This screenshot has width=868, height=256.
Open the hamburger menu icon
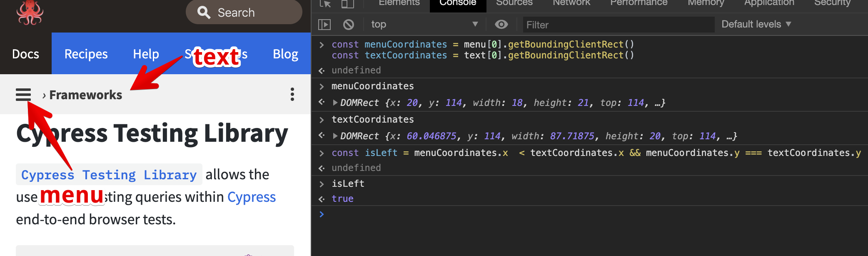(23, 95)
